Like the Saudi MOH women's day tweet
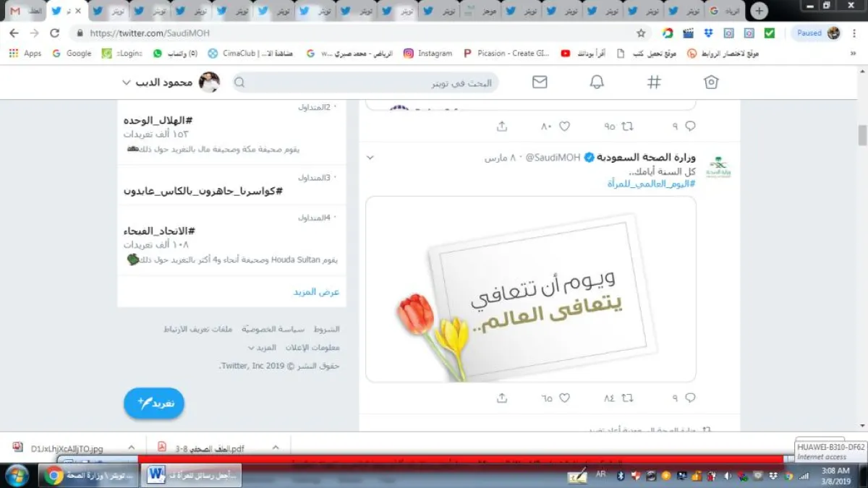The width and height of the screenshot is (868, 488). (565, 398)
